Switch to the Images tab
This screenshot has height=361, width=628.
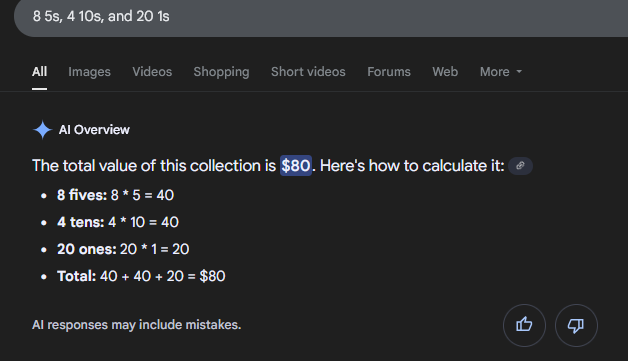click(89, 72)
